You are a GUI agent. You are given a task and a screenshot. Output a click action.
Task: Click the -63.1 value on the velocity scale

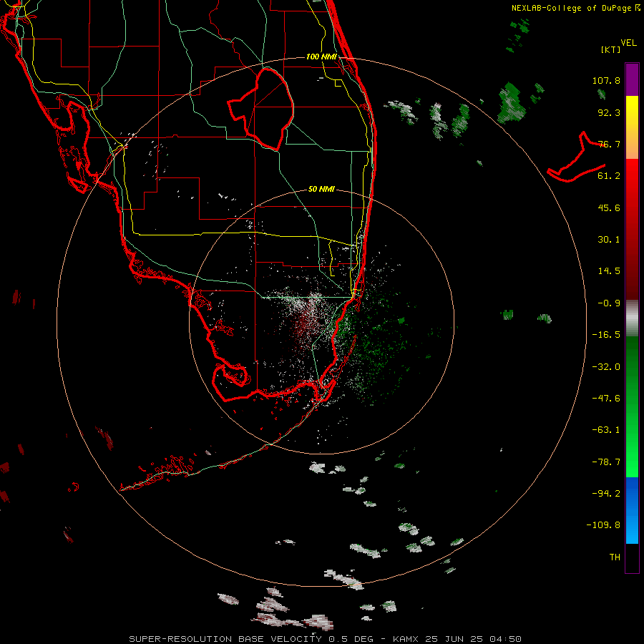pos(606,430)
